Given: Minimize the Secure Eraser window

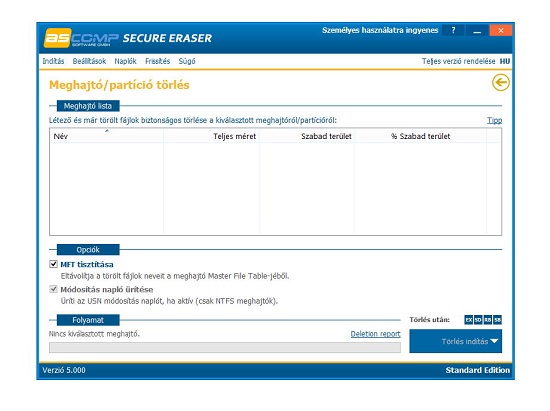Looking at the screenshot, I should point(477,30).
